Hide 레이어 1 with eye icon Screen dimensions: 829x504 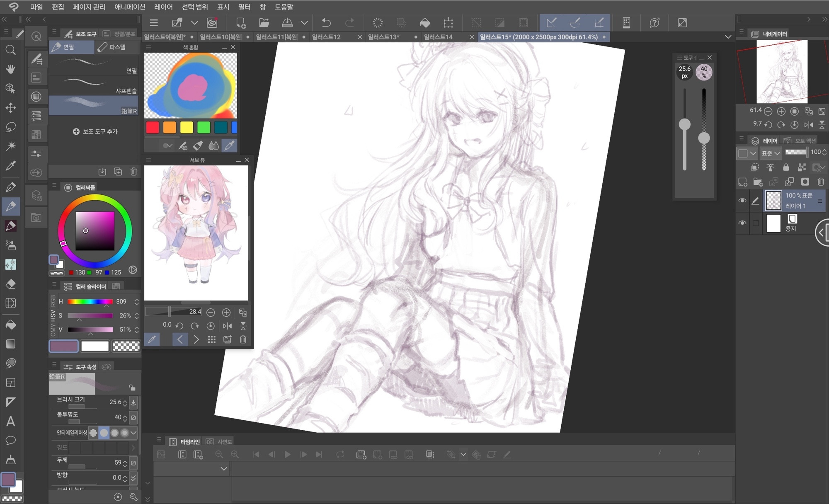[x=742, y=201]
